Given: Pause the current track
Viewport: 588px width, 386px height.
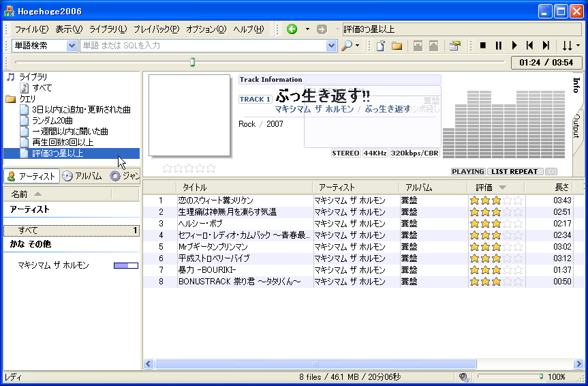Looking at the screenshot, I should tap(498, 46).
